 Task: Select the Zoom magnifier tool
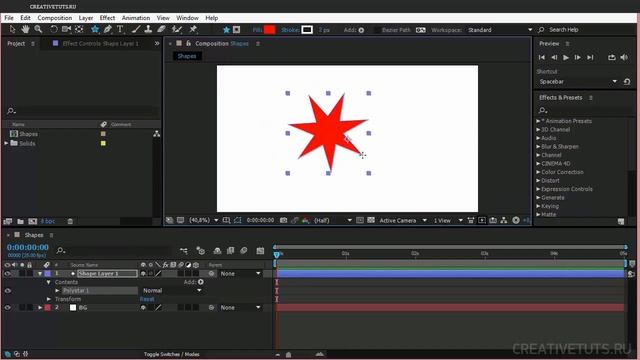pos(38,29)
